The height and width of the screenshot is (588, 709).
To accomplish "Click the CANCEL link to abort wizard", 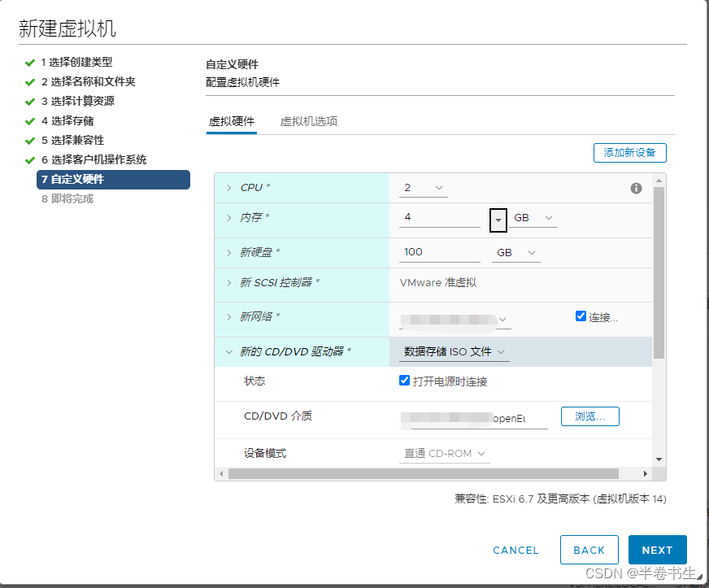I will pyautogui.click(x=515, y=550).
